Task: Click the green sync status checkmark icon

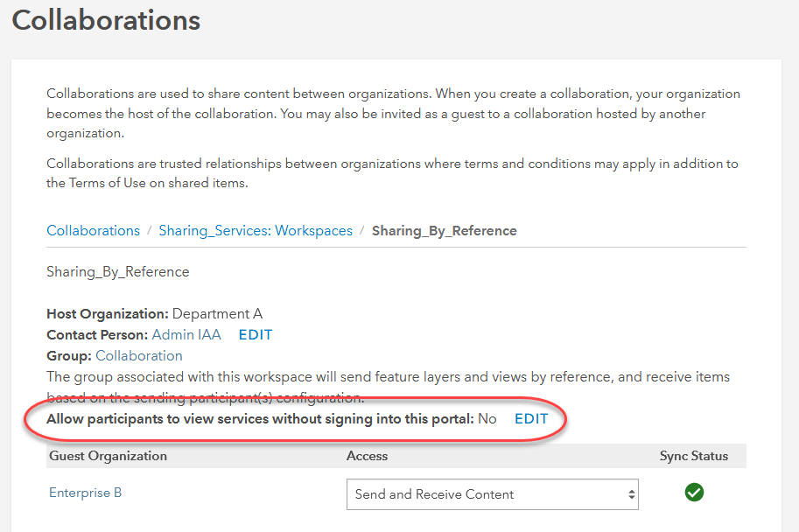Action: [x=694, y=493]
